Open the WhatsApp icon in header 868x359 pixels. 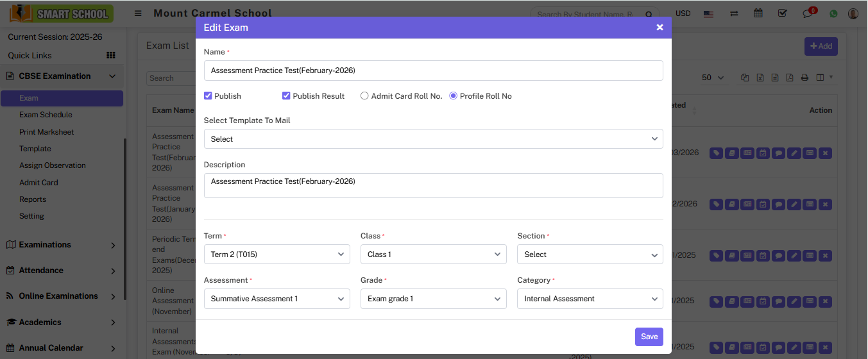833,13
